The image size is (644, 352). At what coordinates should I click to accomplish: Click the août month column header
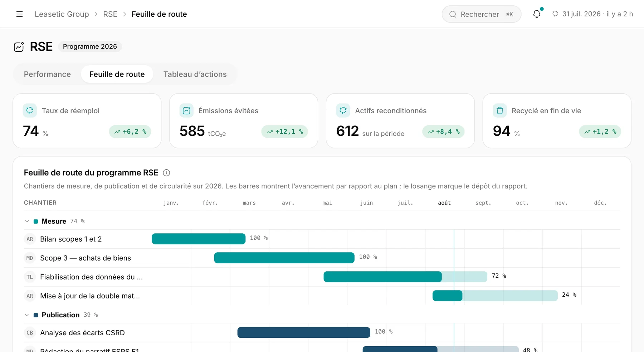pos(444,203)
